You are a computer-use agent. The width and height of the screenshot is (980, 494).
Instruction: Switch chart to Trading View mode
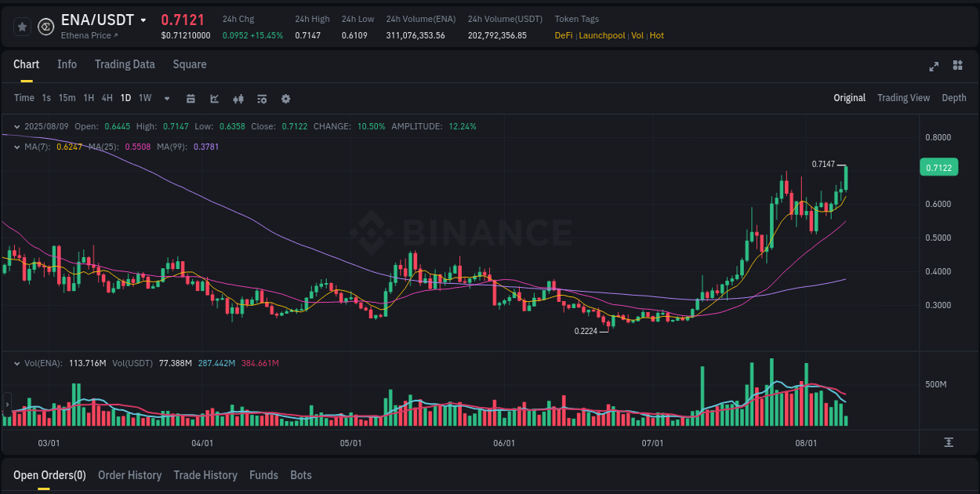click(903, 98)
